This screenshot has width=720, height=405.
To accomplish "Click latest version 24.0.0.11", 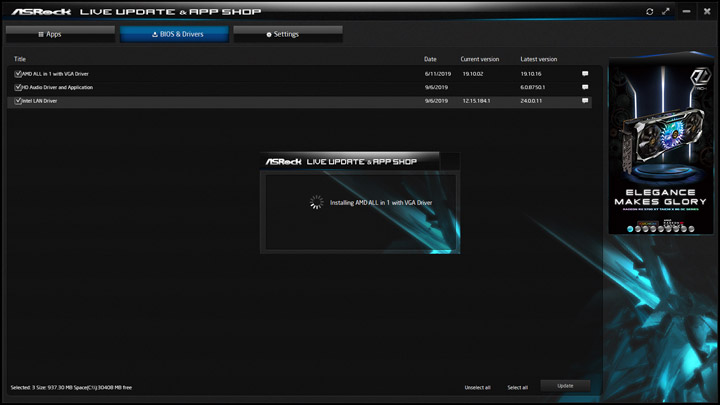I will pyautogui.click(x=531, y=101).
